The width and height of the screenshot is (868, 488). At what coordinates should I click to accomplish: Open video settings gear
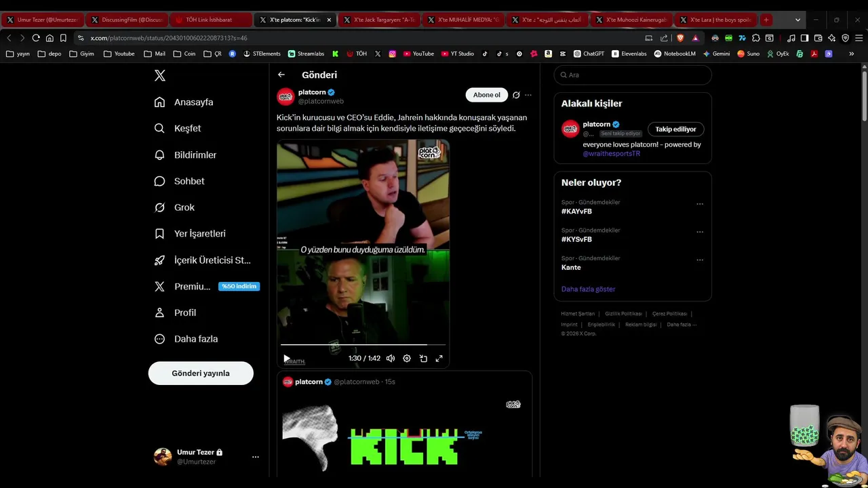click(x=407, y=359)
